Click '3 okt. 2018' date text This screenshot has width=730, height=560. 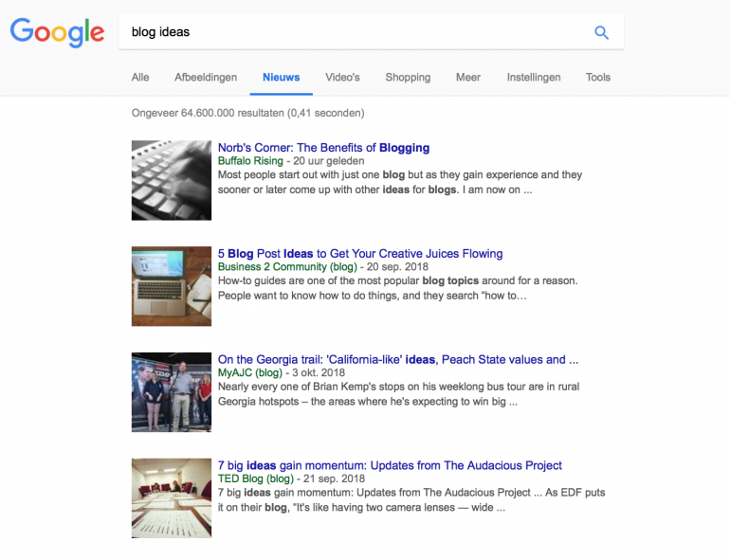(x=319, y=373)
